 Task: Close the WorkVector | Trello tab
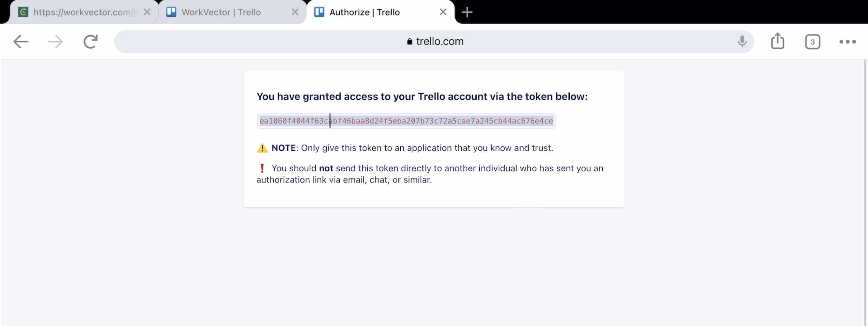pos(295,12)
